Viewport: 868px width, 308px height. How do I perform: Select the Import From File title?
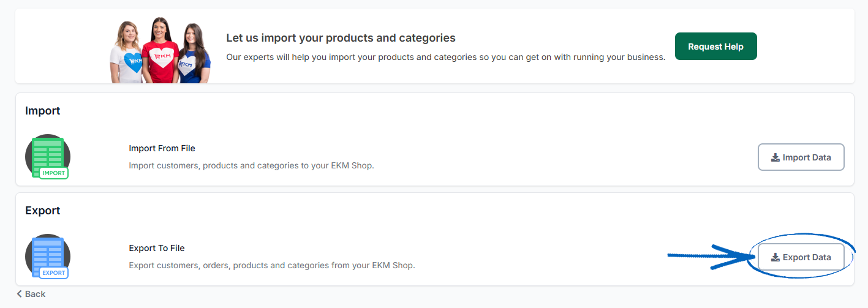tap(162, 148)
